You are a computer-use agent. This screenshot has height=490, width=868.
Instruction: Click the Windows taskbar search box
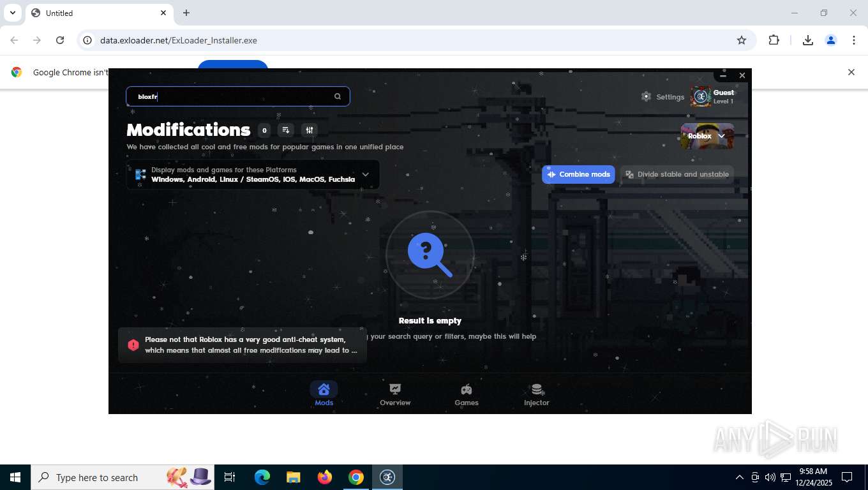pyautogui.click(x=123, y=477)
